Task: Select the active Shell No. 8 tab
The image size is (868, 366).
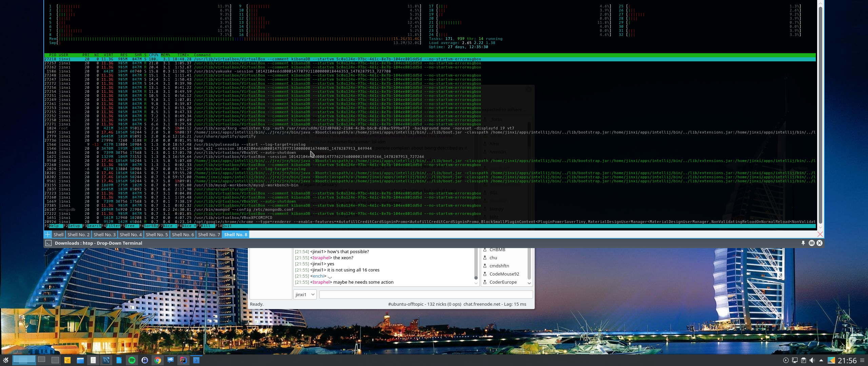Action: tap(236, 235)
